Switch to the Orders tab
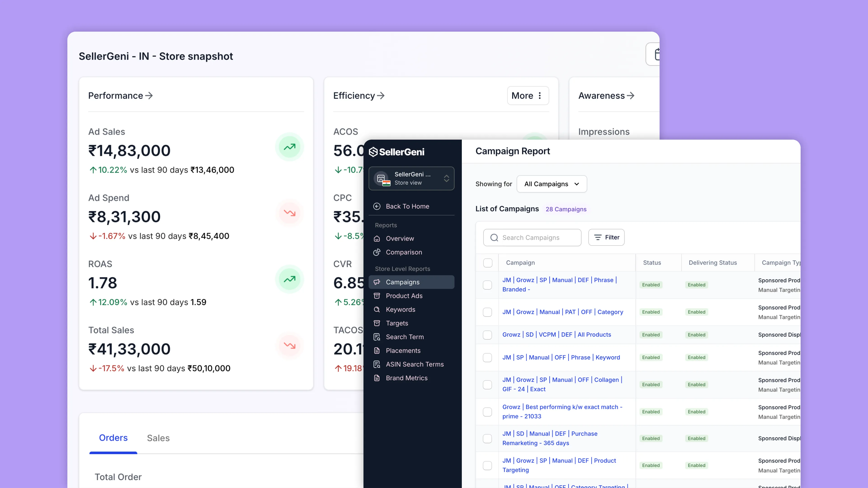This screenshot has height=488, width=868. click(113, 438)
